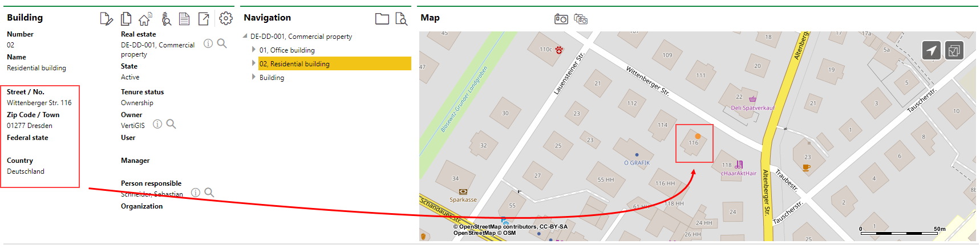
Task: Expand the Building tree node
Action: [x=254, y=77]
